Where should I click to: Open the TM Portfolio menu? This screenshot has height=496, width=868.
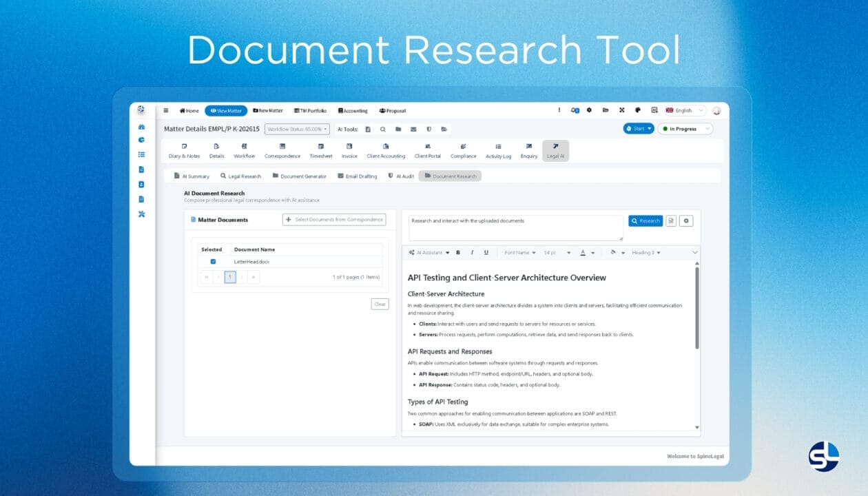coord(310,110)
